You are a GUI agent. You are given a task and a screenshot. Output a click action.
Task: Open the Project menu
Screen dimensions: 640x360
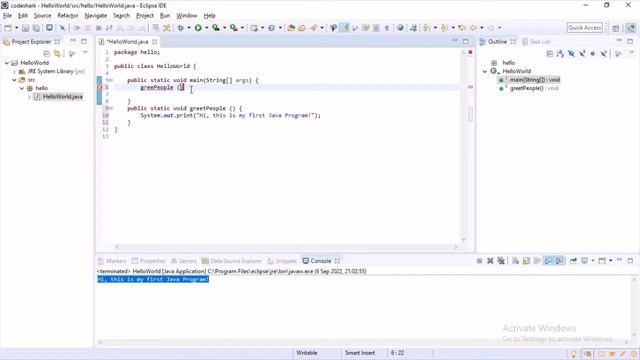[x=144, y=16]
